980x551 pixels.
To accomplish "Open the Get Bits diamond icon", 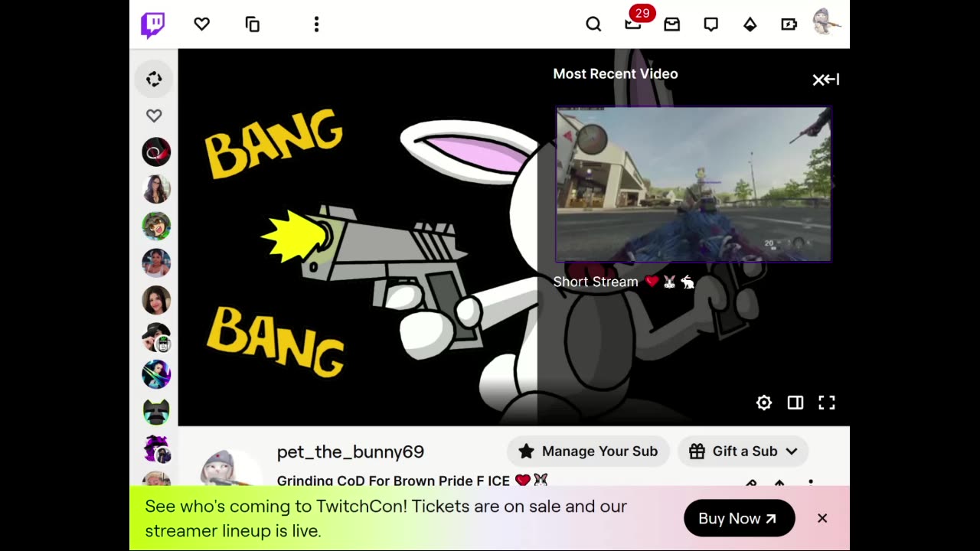I will (x=750, y=24).
